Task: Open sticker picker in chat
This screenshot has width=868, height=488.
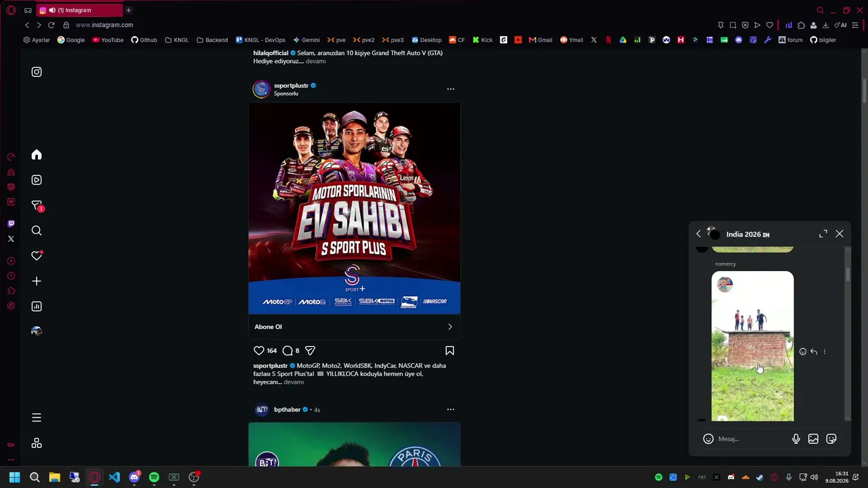Action: point(831,439)
